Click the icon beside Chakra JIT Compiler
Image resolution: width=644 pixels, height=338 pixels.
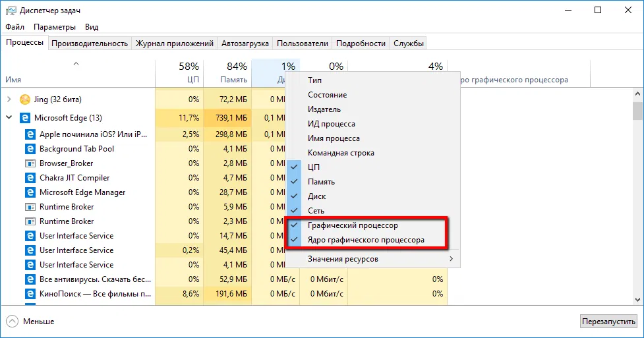click(x=30, y=178)
